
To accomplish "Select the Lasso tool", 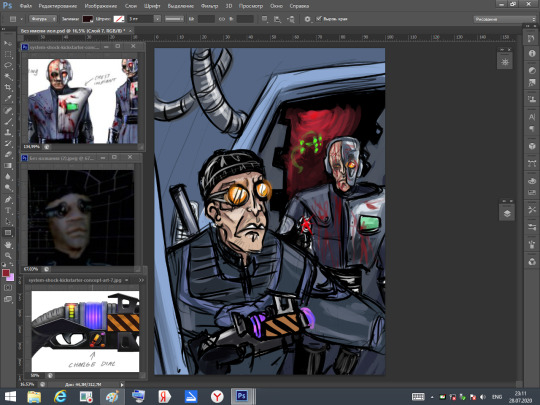I will pyautogui.click(x=8, y=65).
